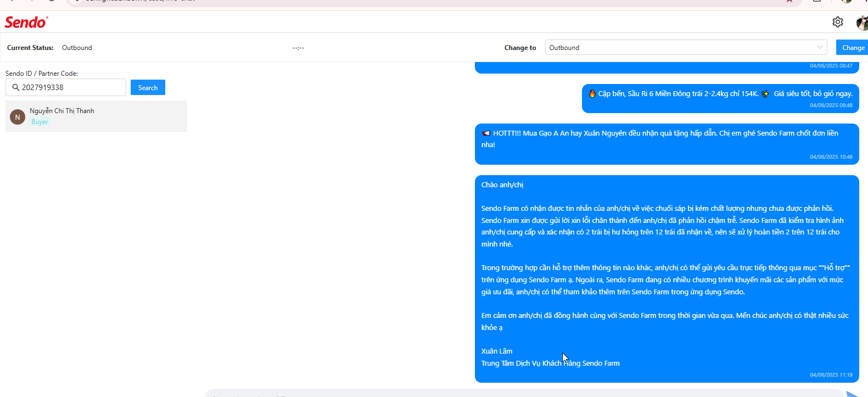Image resolution: width=868 pixels, height=397 pixels.
Task: Click the search magnifier icon in ID field
Action: (x=15, y=87)
